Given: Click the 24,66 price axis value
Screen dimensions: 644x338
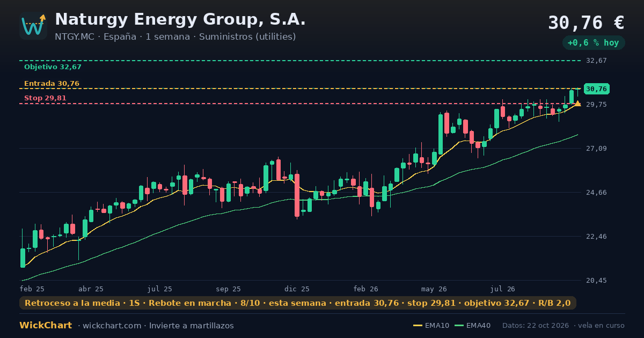Looking at the screenshot, I should tap(596, 193).
